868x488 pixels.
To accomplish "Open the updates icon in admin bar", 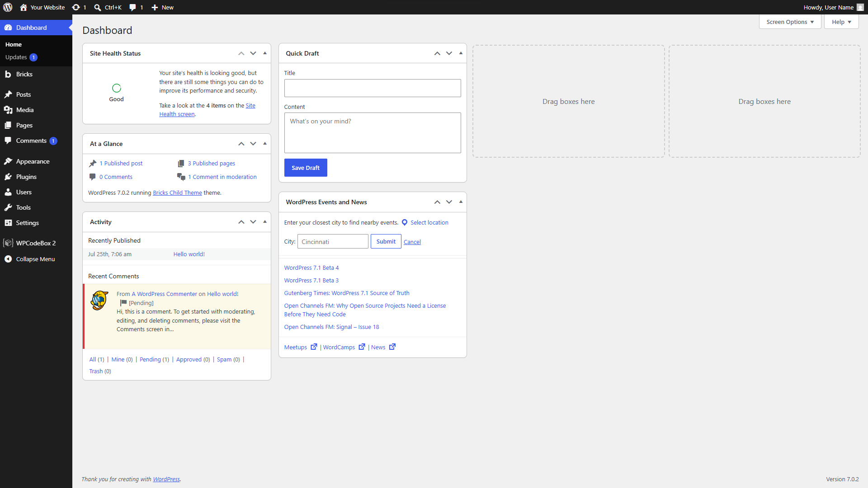I will click(76, 7).
